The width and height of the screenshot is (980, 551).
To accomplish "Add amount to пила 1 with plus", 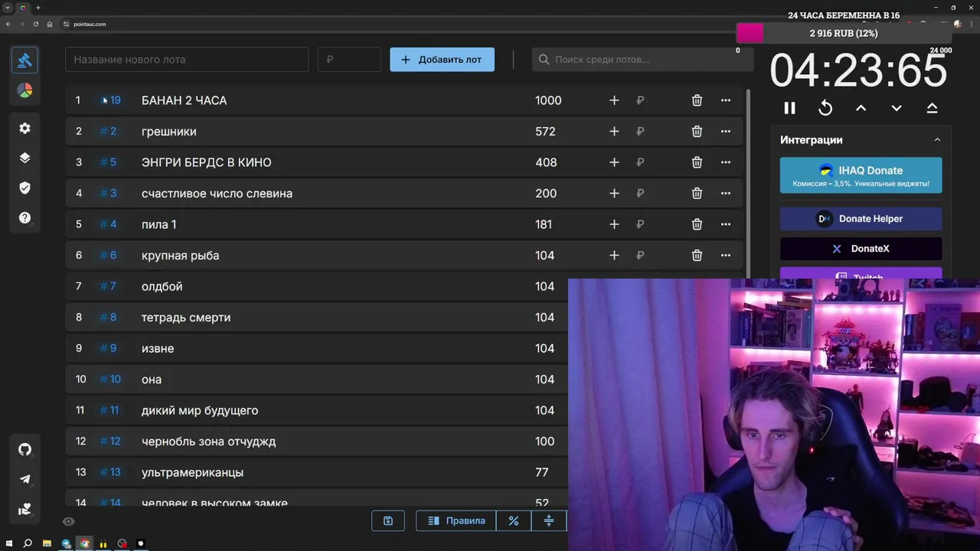I will coord(614,224).
